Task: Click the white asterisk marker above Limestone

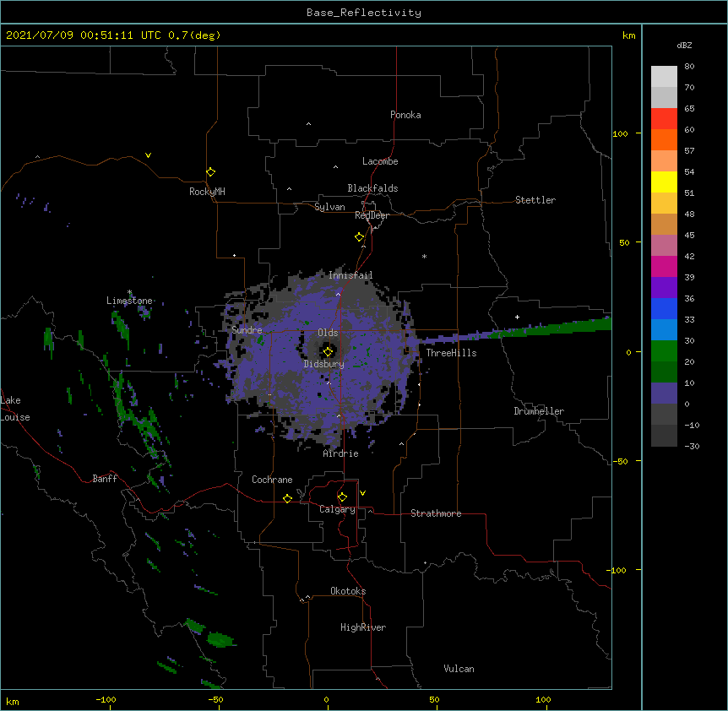Action: 129,292
